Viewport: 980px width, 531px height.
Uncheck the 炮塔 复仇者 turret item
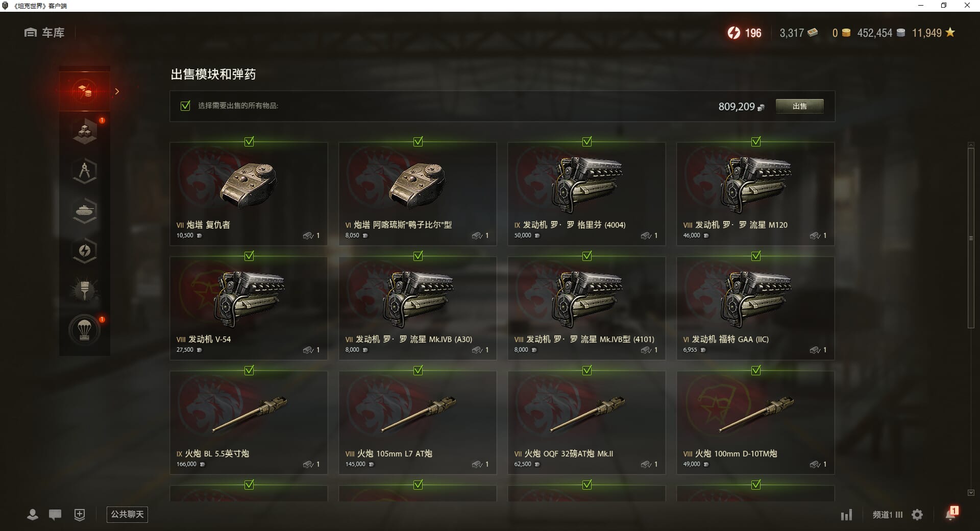(249, 141)
